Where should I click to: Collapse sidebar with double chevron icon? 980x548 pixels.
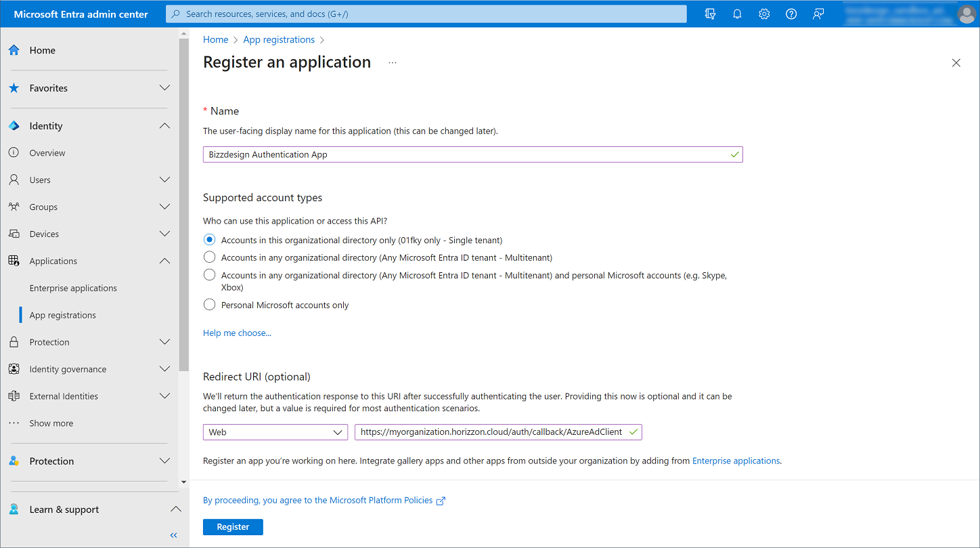click(173, 535)
